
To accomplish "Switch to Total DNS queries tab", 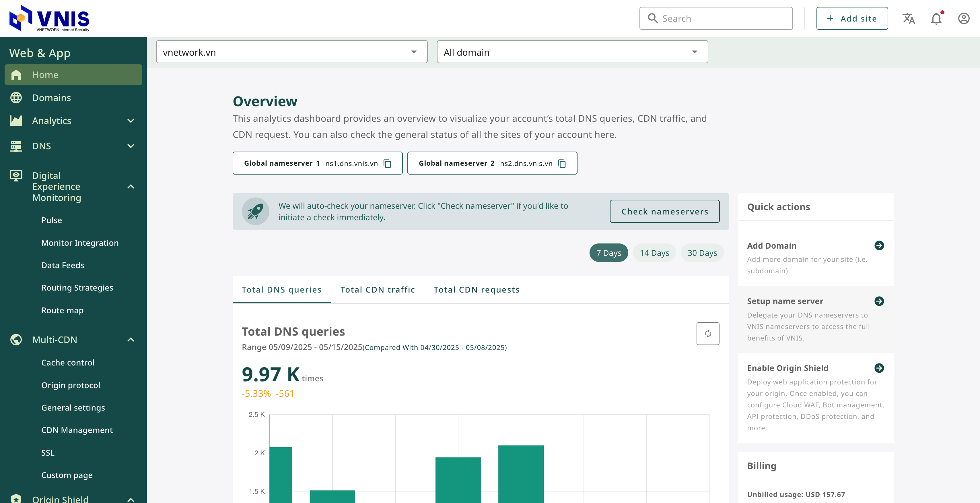I will point(281,290).
